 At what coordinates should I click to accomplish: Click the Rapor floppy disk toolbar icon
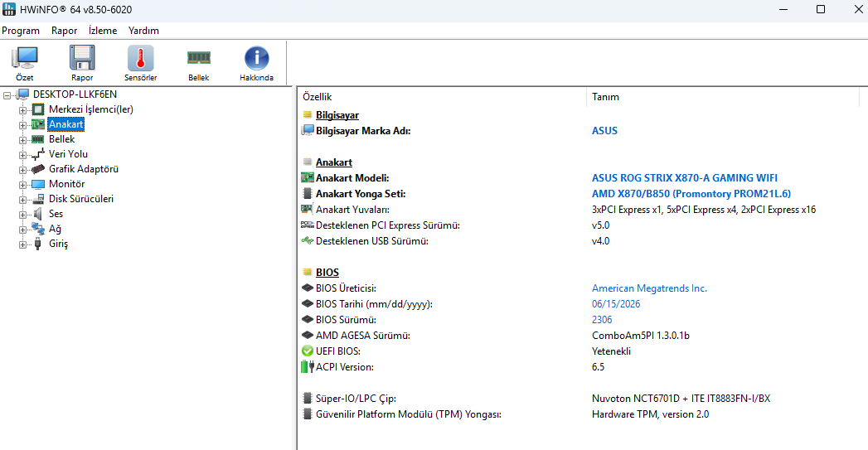pyautogui.click(x=82, y=58)
